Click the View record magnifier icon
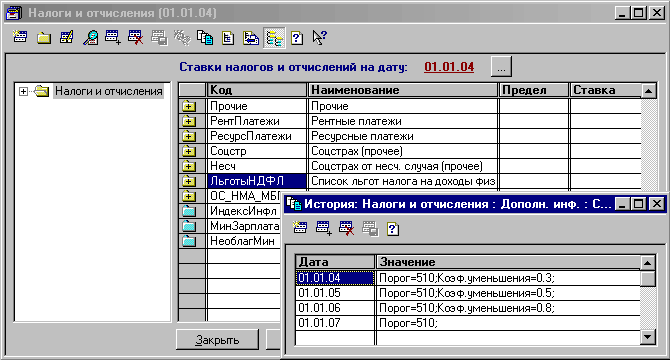670x360 pixels. (x=90, y=38)
